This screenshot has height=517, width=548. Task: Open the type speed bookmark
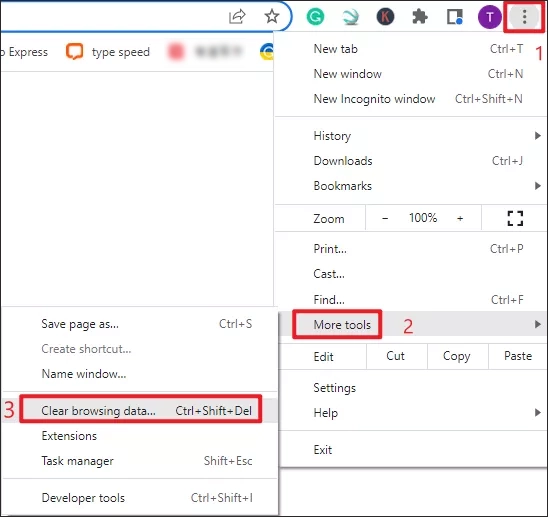point(108,52)
